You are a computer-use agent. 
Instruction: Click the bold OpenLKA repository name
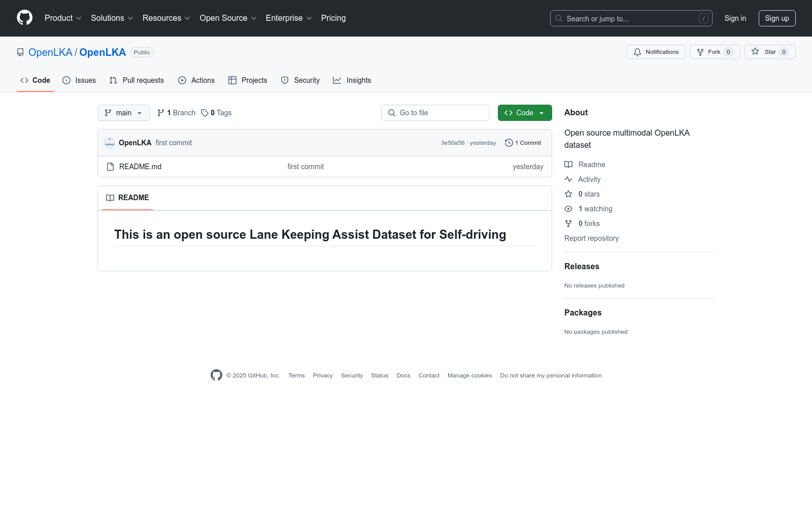click(103, 52)
